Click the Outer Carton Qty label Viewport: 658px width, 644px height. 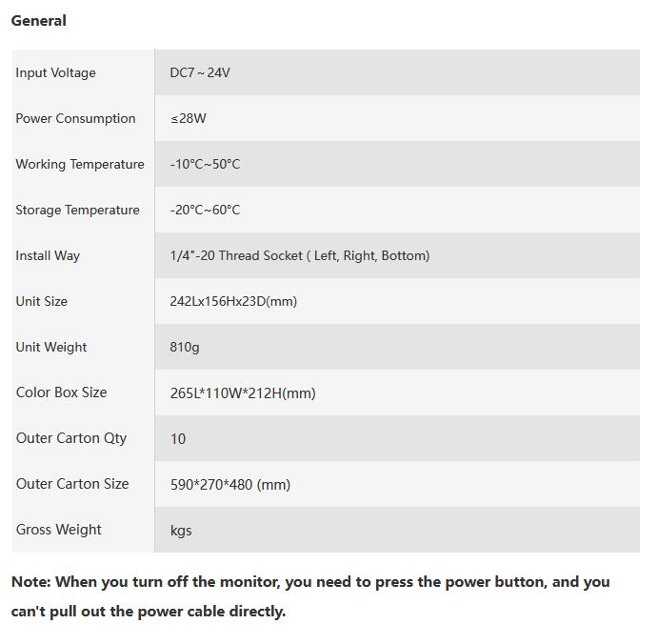tap(71, 438)
